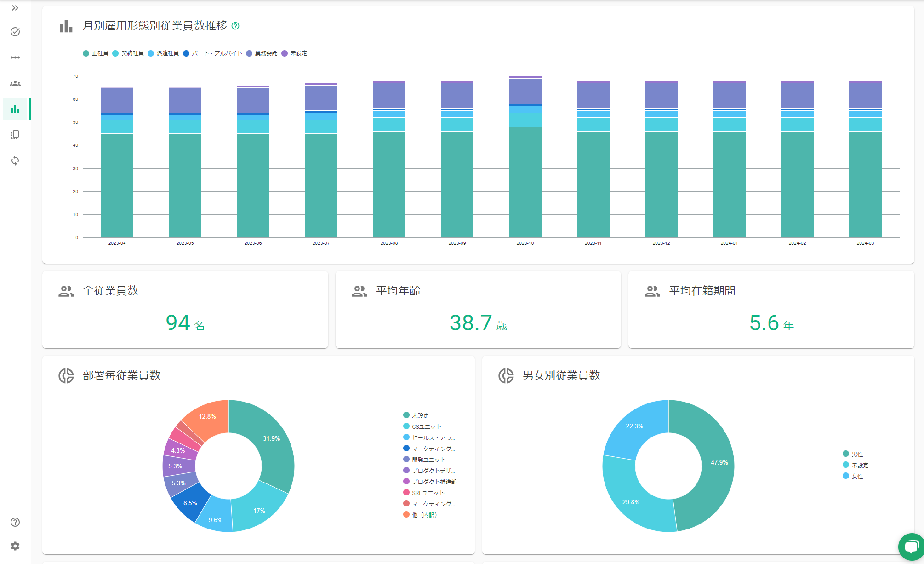Click the people icon on the 全従業員数 card

[x=66, y=291]
